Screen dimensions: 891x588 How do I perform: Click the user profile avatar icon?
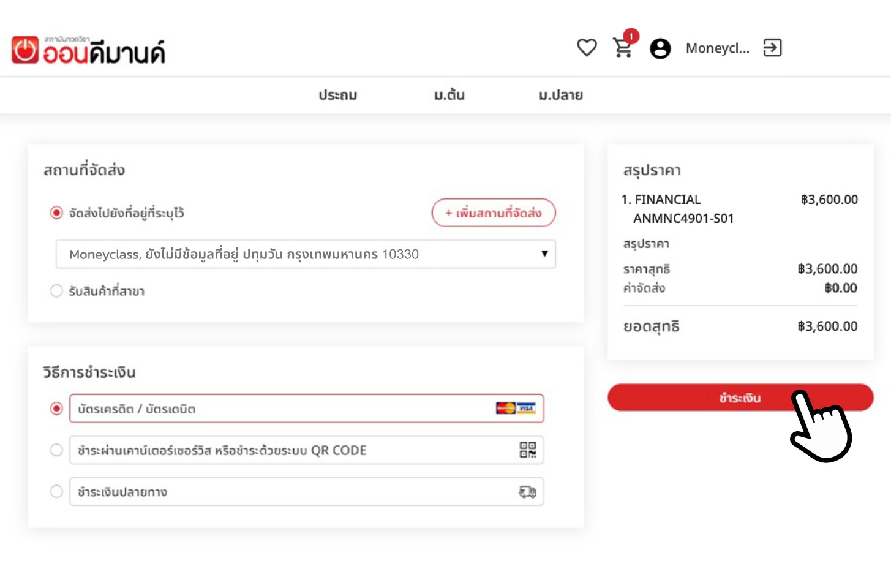[x=660, y=48]
